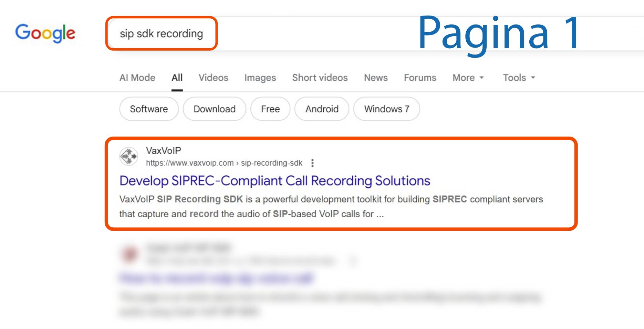Expand the More dropdown
644x329 pixels.
tap(468, 78)
